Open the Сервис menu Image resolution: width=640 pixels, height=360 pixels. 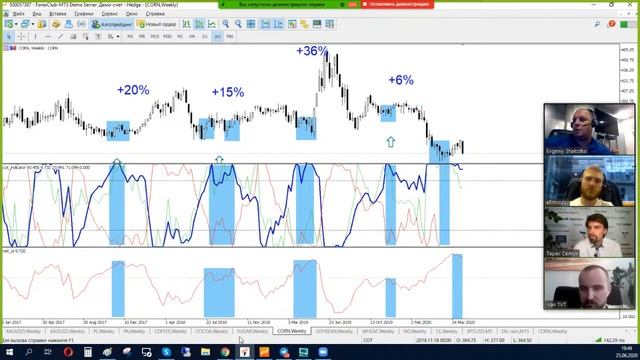coord(109,13)
